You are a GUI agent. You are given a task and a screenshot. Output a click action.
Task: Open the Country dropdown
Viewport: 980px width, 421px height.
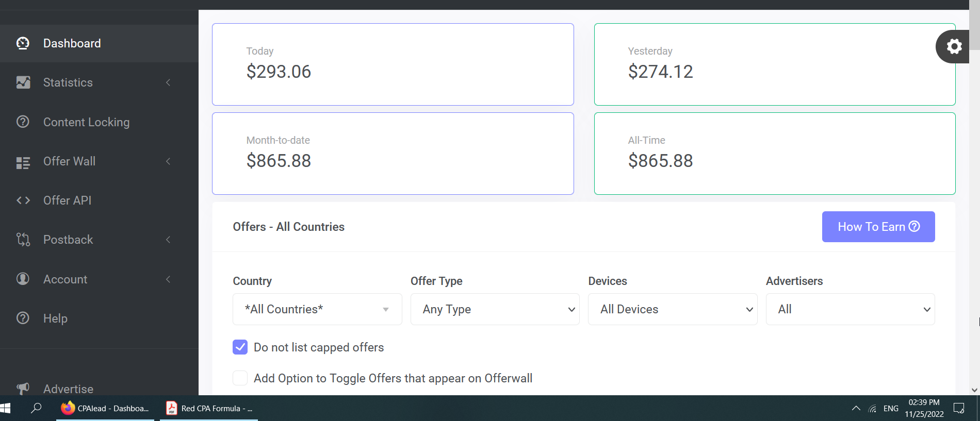coord(317,309)
